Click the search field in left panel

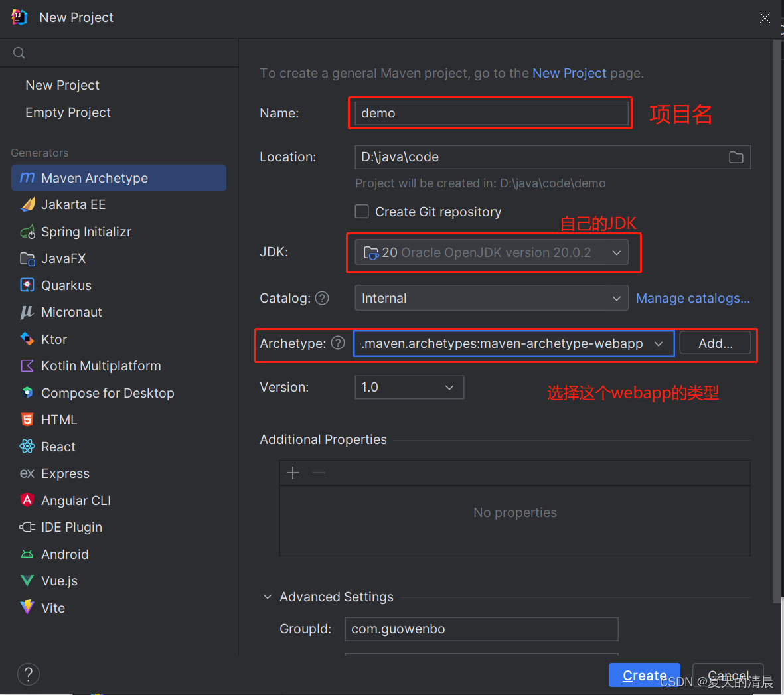(119, 53)
